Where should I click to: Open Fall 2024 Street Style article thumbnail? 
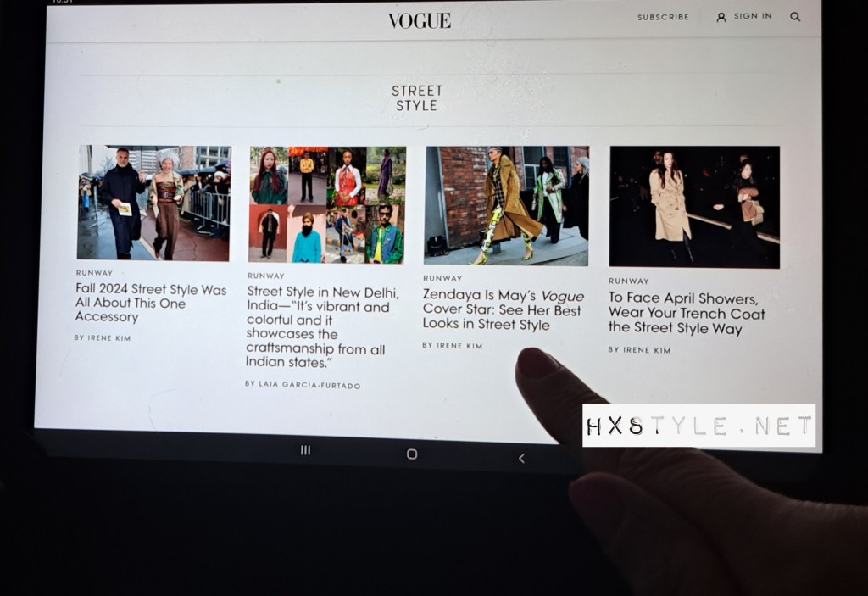[x=153, y=203]
